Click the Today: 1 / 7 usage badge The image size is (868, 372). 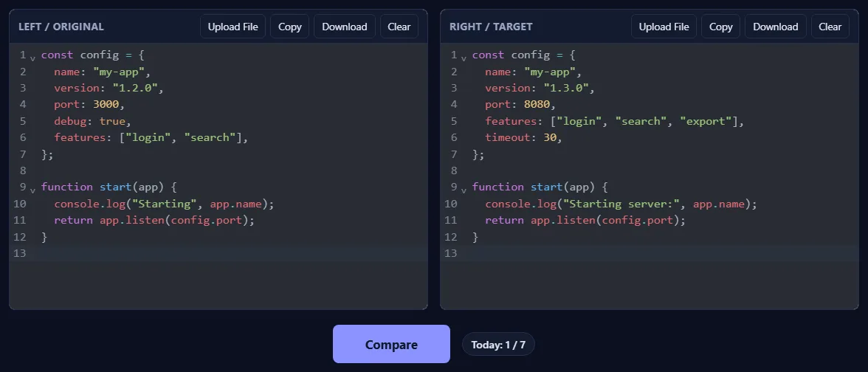(498, 345)
